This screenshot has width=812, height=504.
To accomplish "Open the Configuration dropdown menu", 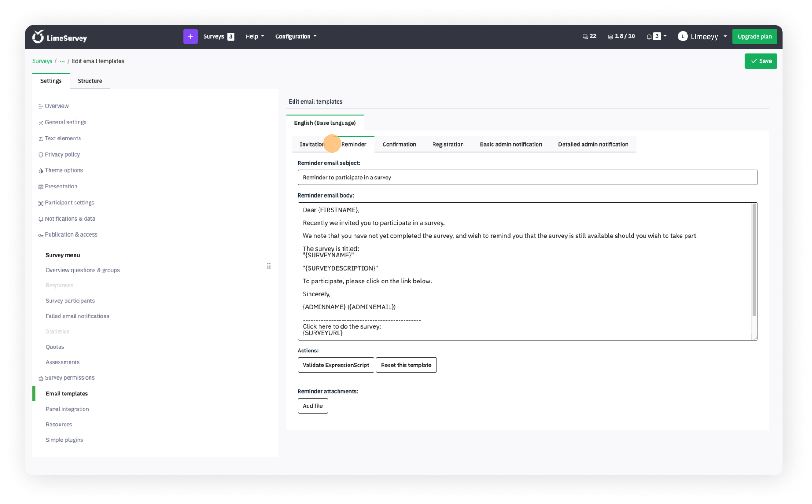I will click(x=296, y=36).
